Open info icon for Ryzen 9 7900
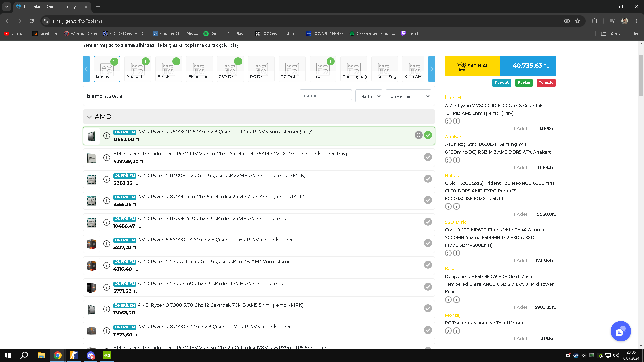This screenshot has height=362, width=644. [x=106, y=309]
